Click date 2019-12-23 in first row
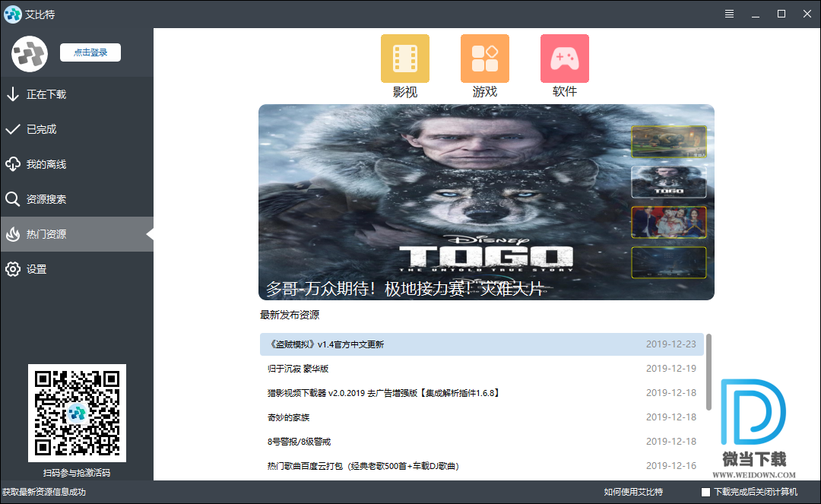 point(670,344)
